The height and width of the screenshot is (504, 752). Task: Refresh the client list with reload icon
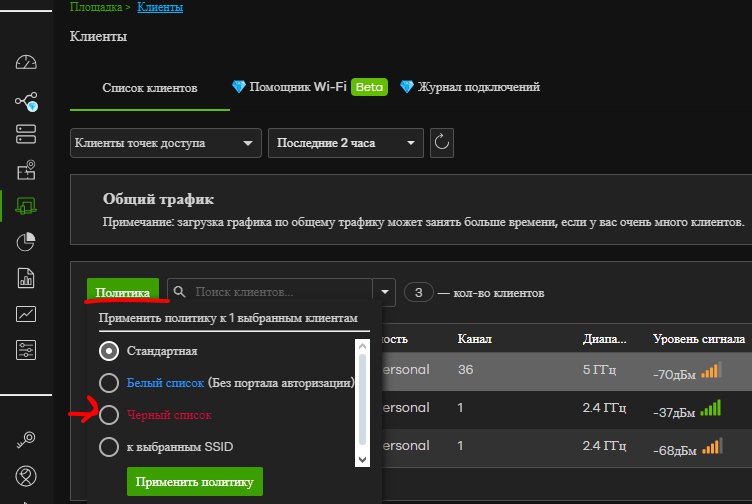click(x=442, y=143)
